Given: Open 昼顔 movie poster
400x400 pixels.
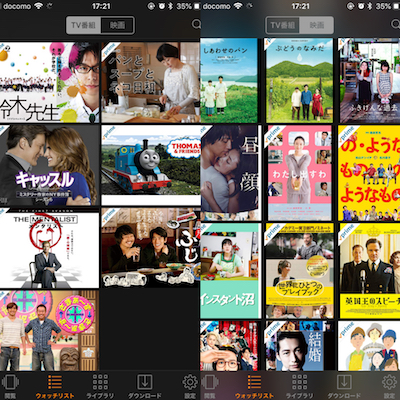Looking at the screenshot, I should click(231, 173).
